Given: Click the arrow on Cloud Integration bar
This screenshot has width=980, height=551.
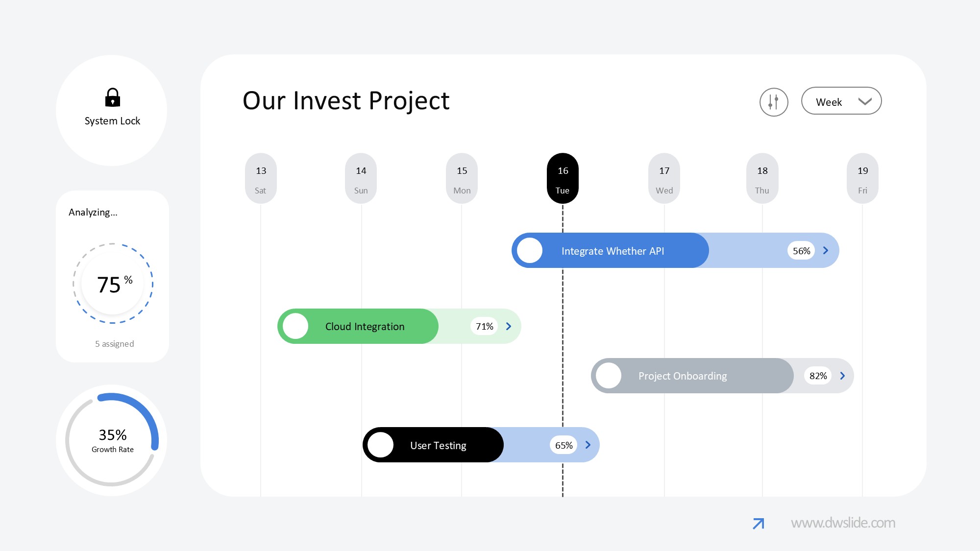Looking at the screenshot, I should point(509,327).
